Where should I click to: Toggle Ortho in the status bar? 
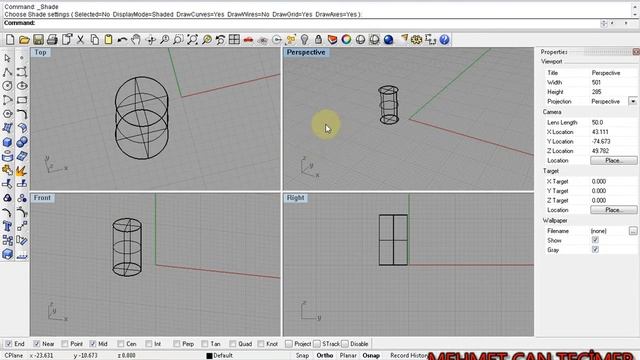click(324, 356)
